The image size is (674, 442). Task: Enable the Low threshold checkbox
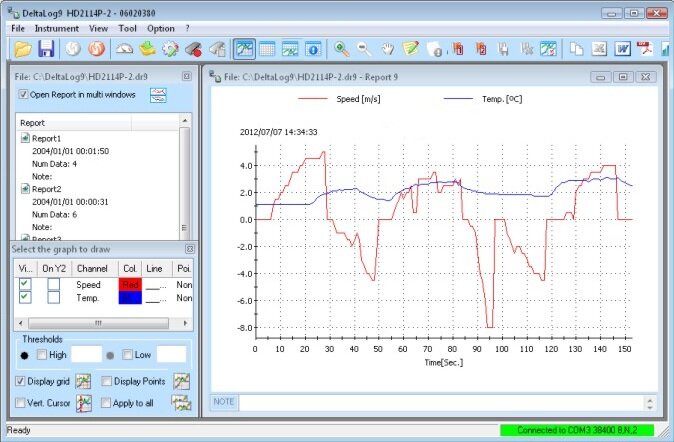point(127,355)
